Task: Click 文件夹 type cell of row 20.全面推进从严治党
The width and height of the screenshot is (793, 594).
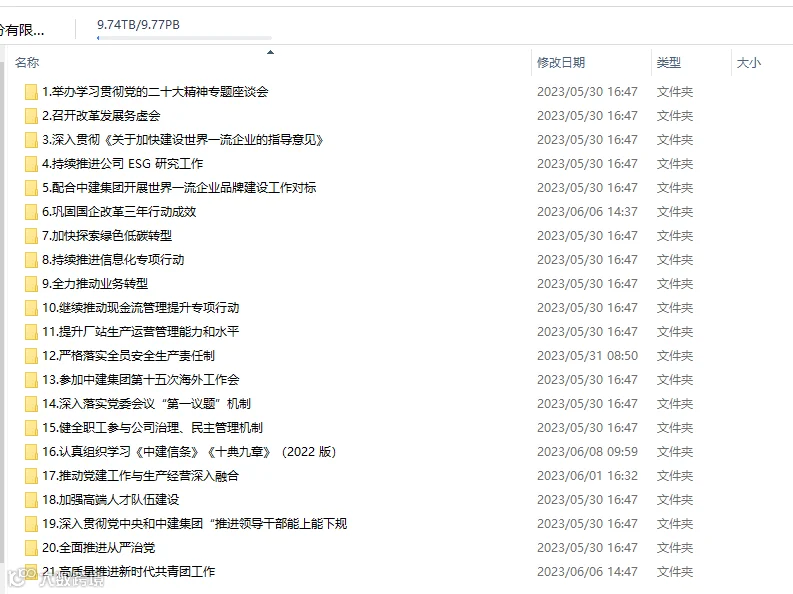Action: point(675,548)
